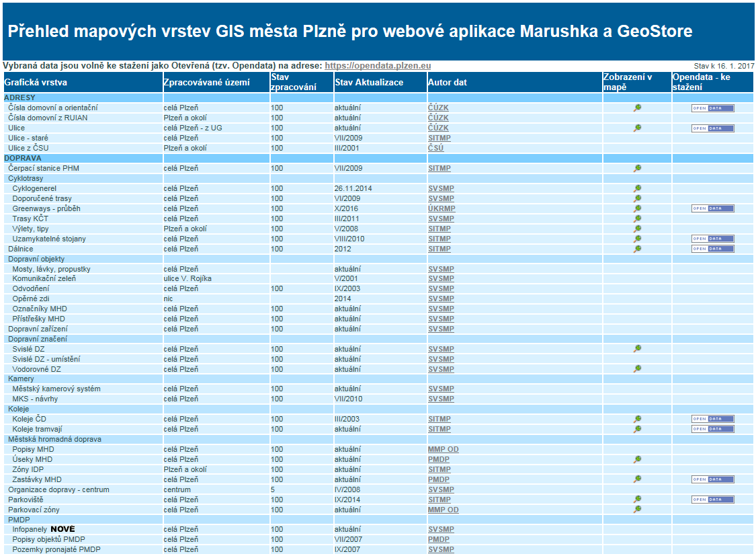
Task: Click the 26.11.2014 update date cell
Action: pos(353,189)
